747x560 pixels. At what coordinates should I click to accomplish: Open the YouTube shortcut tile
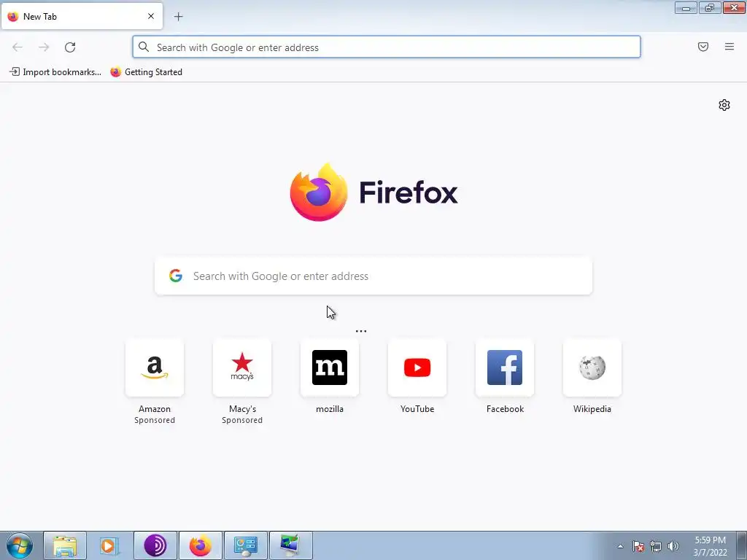click(417, 367)
